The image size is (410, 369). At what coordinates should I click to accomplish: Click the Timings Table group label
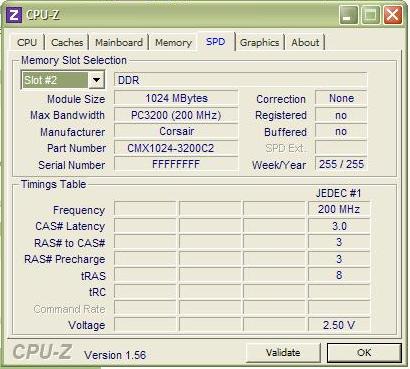53,184
